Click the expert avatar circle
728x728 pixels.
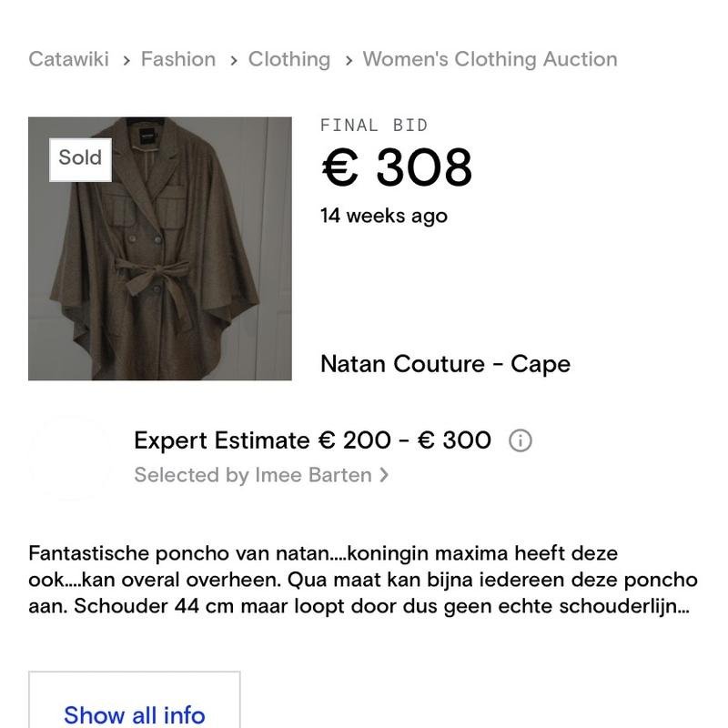coord(70,457)
